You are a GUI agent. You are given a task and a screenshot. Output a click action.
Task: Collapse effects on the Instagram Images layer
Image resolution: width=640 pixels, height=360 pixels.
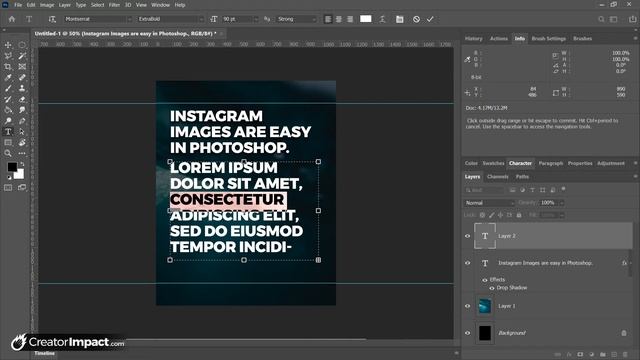click(631, 263)
